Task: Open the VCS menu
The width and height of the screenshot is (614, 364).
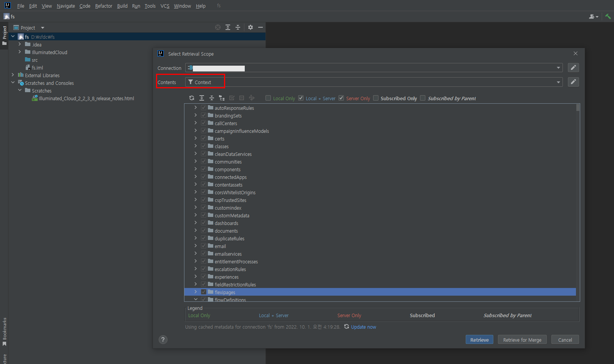Action: [165, 6]
